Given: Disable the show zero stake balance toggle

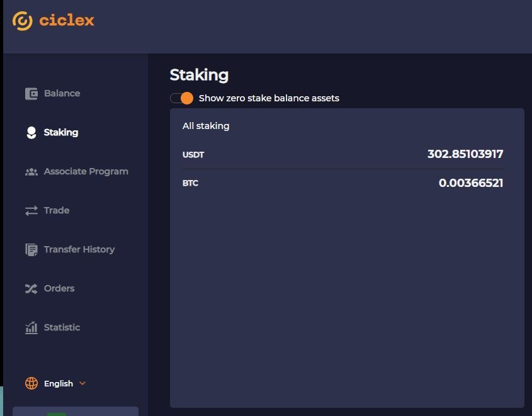Looking at the screenshot, I should 181,98.
